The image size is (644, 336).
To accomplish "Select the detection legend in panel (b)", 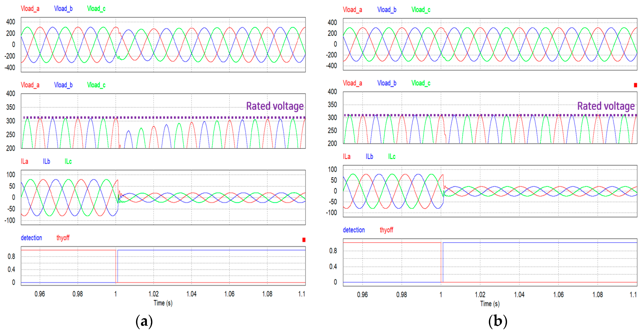I will [354, 230].
